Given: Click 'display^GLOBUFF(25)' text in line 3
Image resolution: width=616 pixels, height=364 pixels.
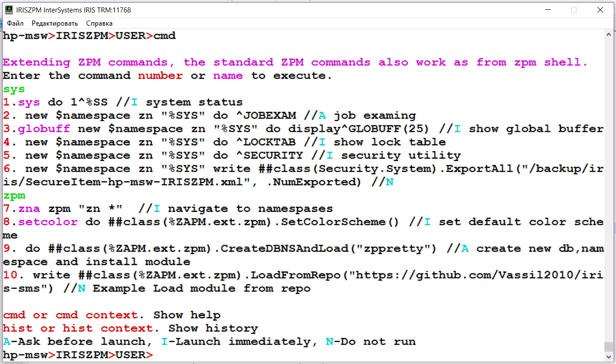Looking at the screenshot, I should [x=359, y=129].
